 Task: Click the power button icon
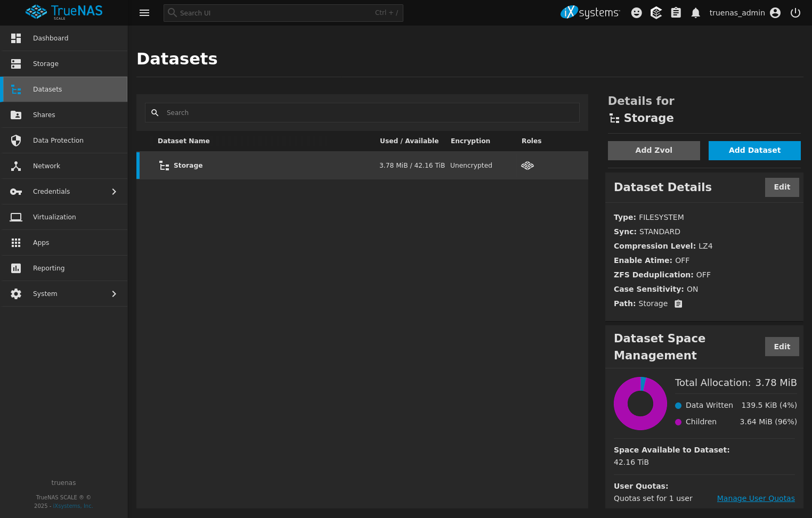click(795, 13)
